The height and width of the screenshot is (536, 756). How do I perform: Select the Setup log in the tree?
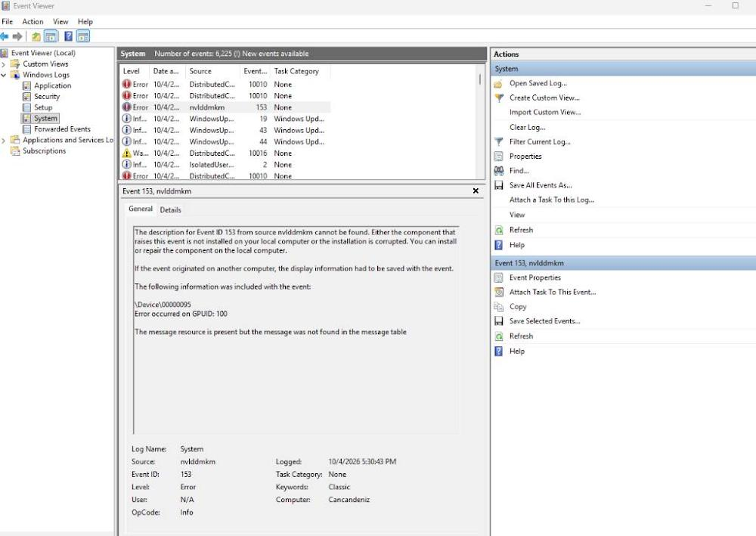pyautogui.click(x=43, y=107)
